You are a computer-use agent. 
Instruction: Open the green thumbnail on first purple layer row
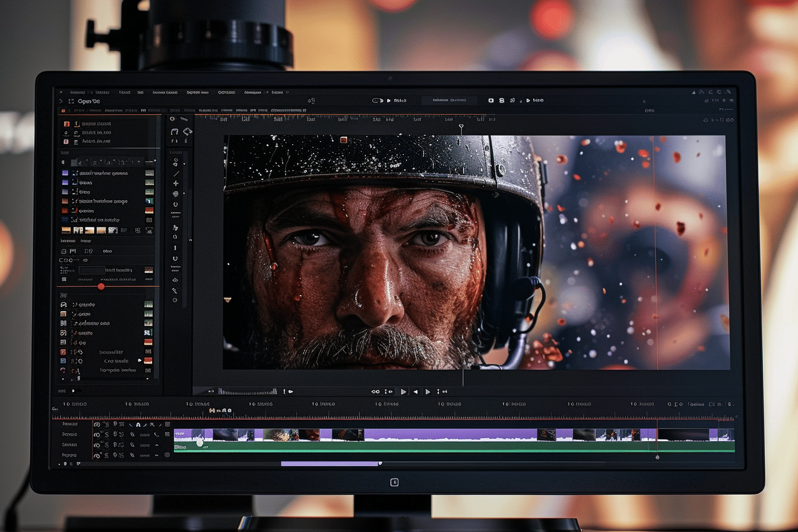tap(150, 173)
